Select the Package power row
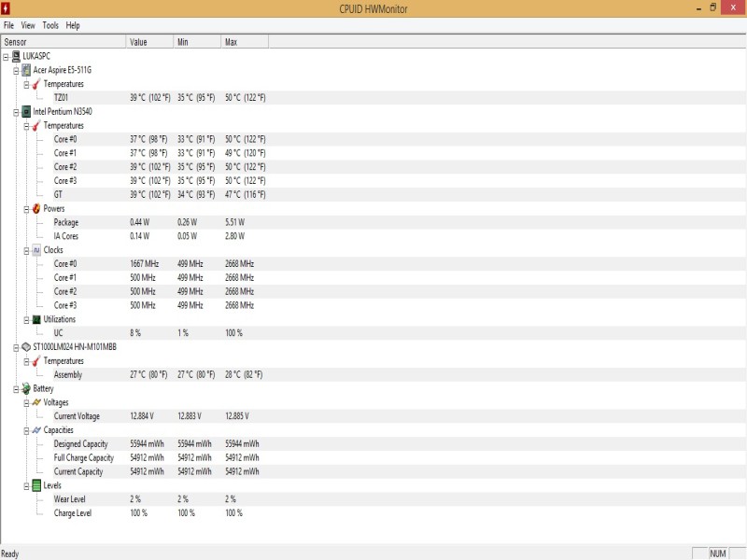Screen dimensions: 747x560 tap(399, 222)
